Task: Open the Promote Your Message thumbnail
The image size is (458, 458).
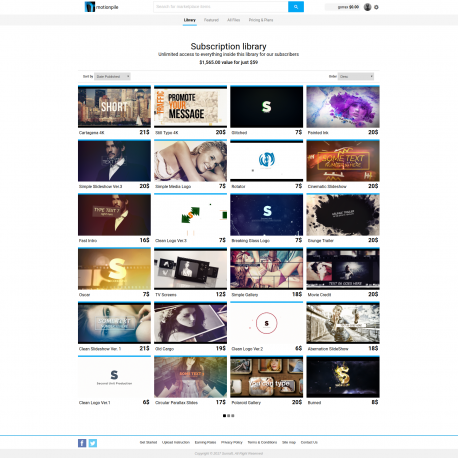Action: coord(190,107)
